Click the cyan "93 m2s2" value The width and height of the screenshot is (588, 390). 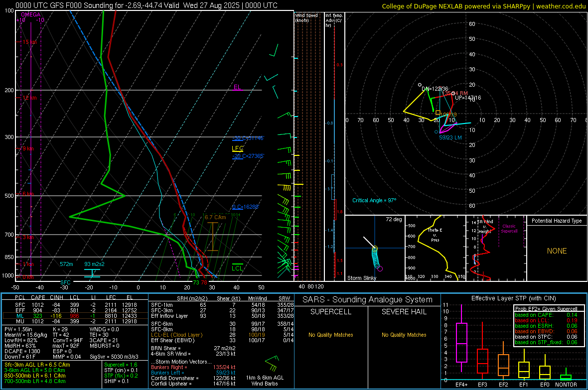(x=94, y=264)
